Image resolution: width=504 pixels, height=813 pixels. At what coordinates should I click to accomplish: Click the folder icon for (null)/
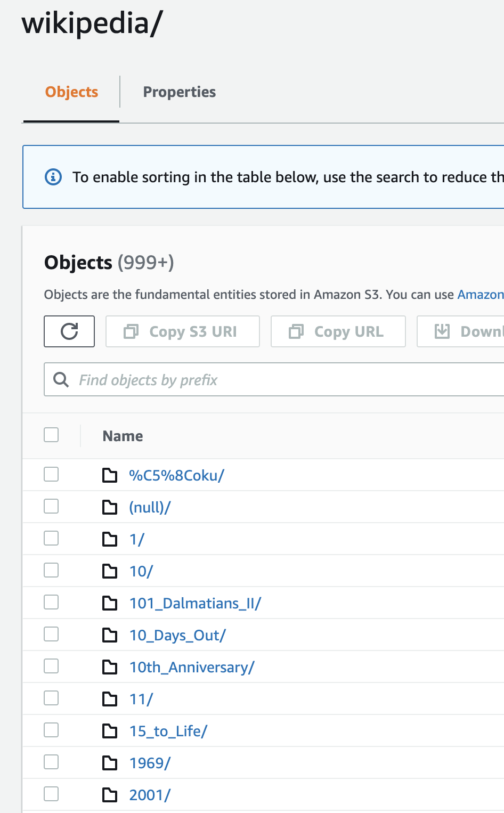coord(110,507)
